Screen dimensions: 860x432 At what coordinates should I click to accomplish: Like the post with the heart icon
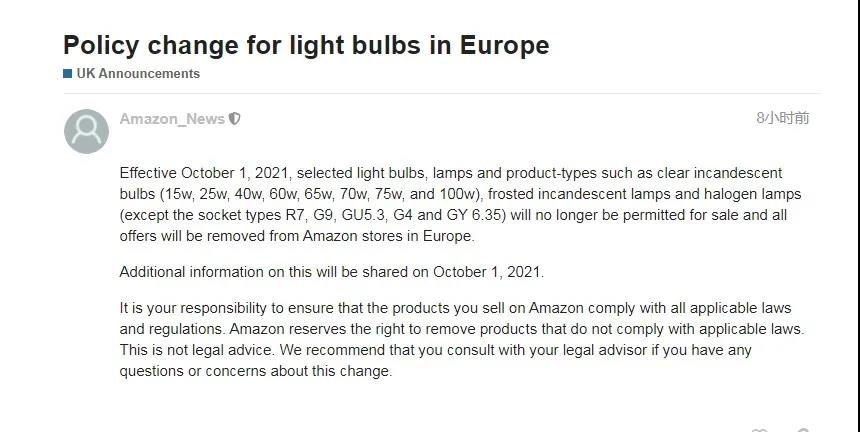tap(759, 430)
